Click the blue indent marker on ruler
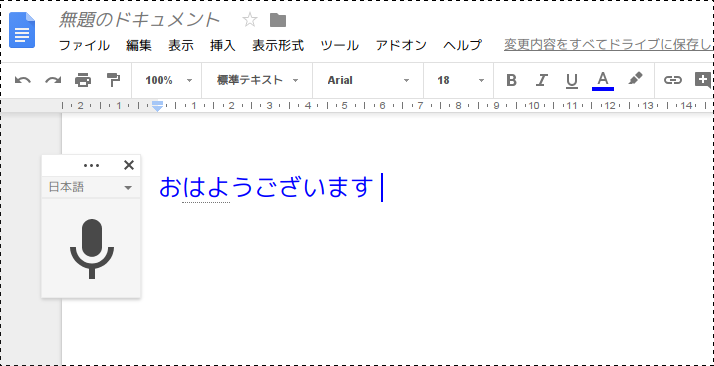714x366 pixels. (x=157, y=106)
